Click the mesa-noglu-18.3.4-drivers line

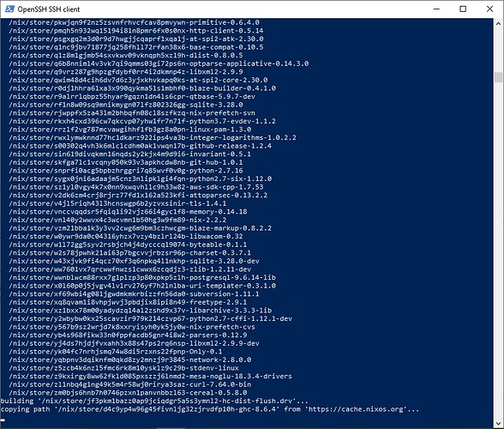(x=151, y=376)
